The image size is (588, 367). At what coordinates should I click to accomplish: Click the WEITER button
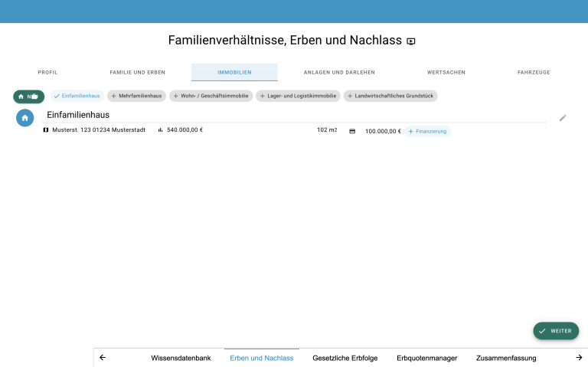tap(556, 331)
